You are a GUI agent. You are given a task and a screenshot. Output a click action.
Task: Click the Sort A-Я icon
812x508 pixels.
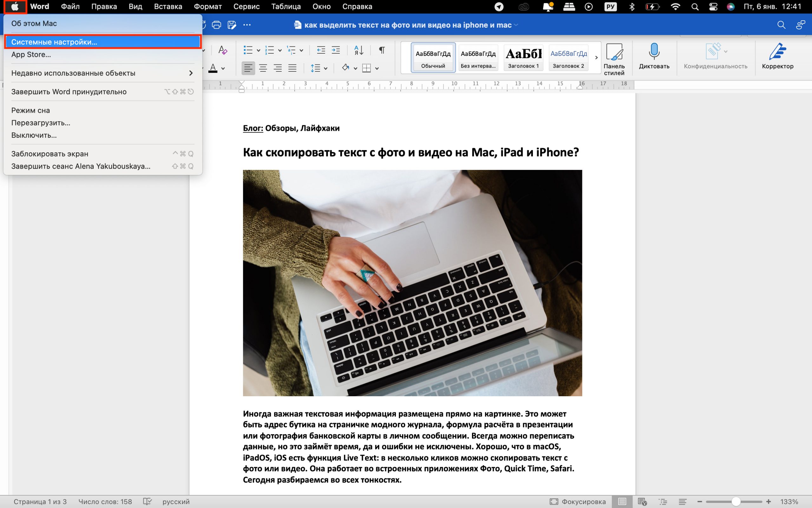click(x=359, y=50)
